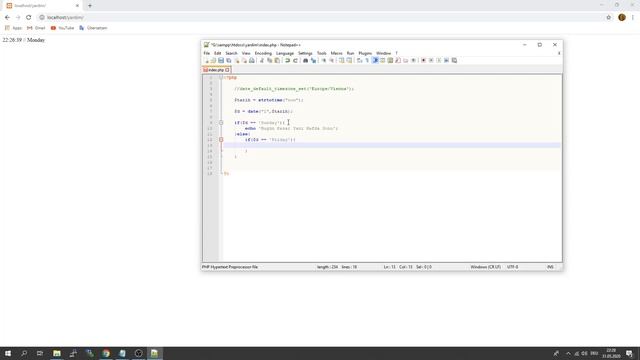Bookmark this page with the star icon
640x360 pixels.
pos(609,17)
